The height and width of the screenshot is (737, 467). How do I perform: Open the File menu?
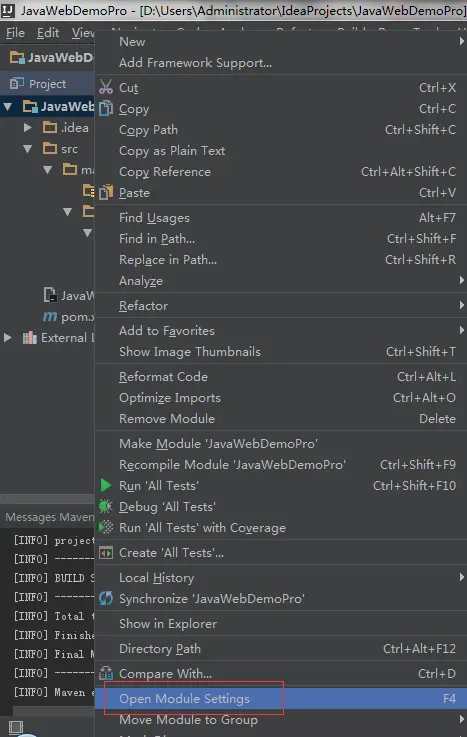click(15, 33)
